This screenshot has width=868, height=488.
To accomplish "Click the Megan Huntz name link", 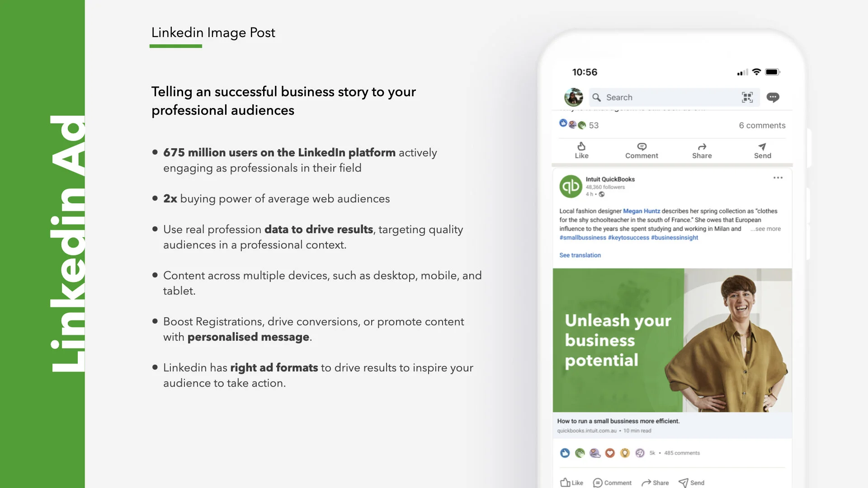I will coord(641,211).
